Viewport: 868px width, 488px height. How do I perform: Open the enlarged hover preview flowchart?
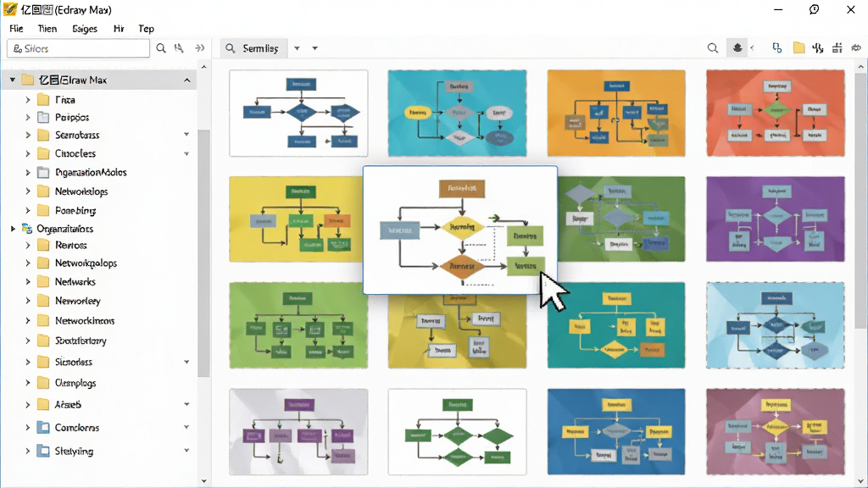coord(460,230)
